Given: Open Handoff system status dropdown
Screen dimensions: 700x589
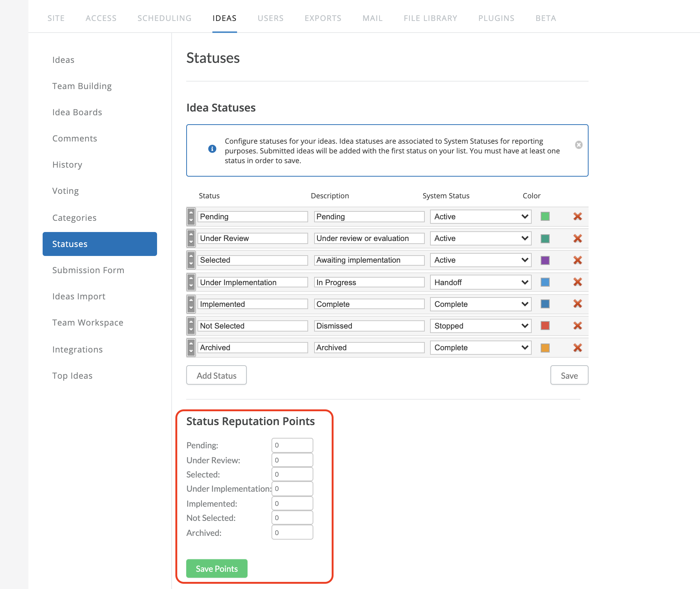Looking at the screenshot, I should click(x=481, y=283).
